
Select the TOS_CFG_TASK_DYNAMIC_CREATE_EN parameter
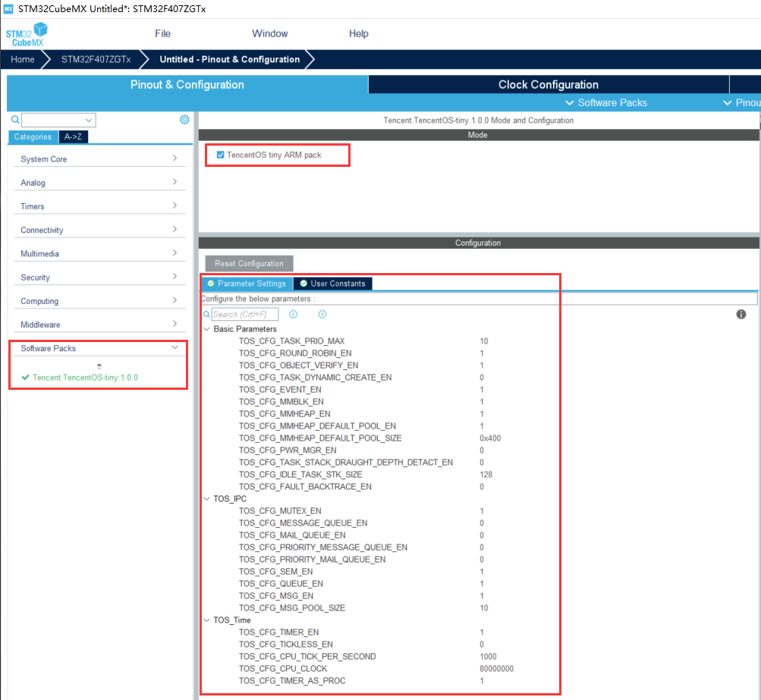tap(315, 378)
